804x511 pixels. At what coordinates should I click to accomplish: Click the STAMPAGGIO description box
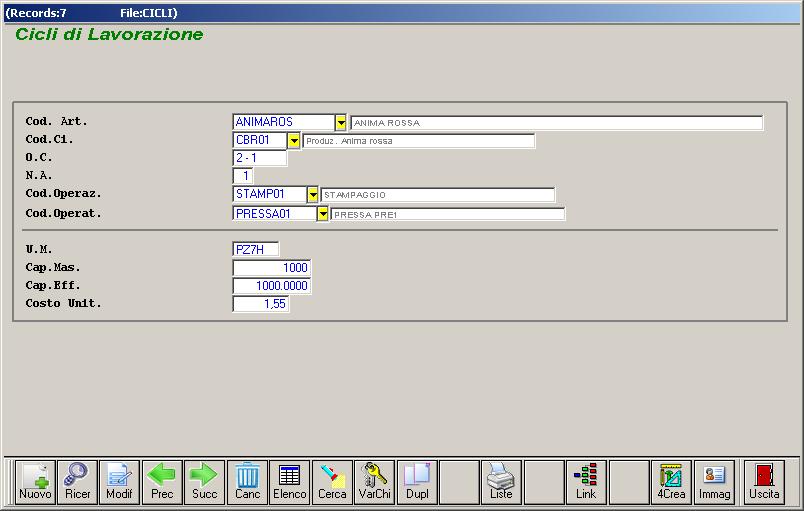[438, 195]
